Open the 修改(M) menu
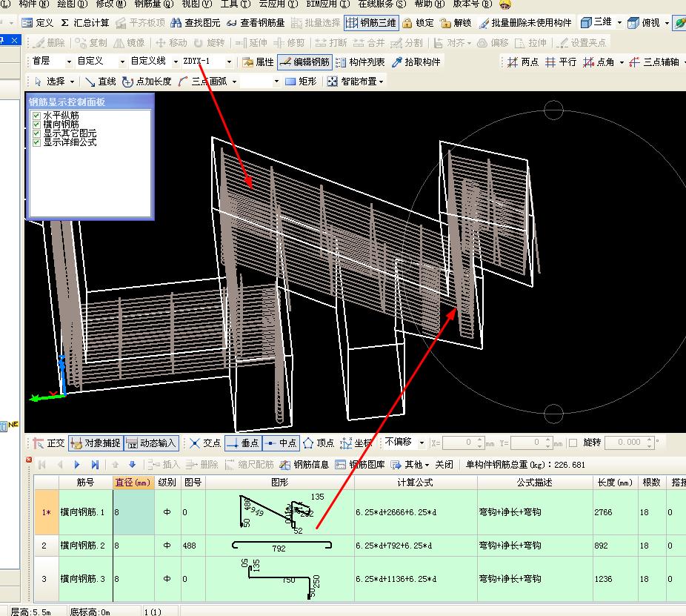This screenshot has width=686, height=616. click(110, 4)
